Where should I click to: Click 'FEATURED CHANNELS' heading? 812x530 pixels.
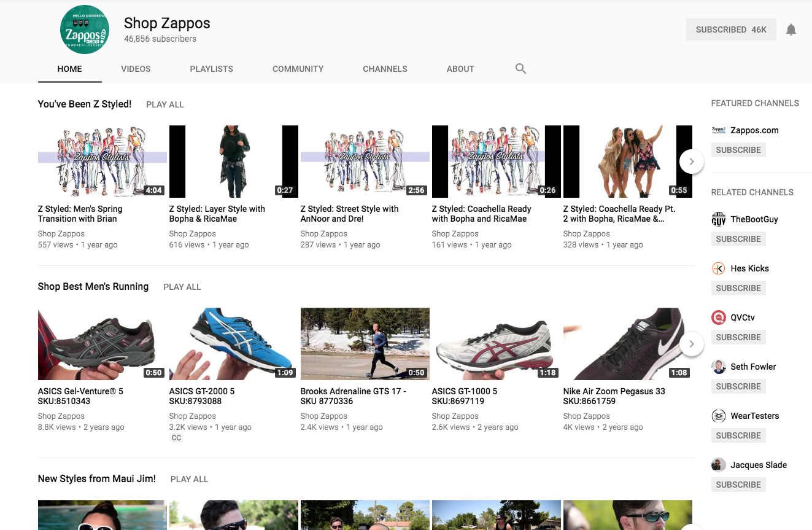(755, 103)
